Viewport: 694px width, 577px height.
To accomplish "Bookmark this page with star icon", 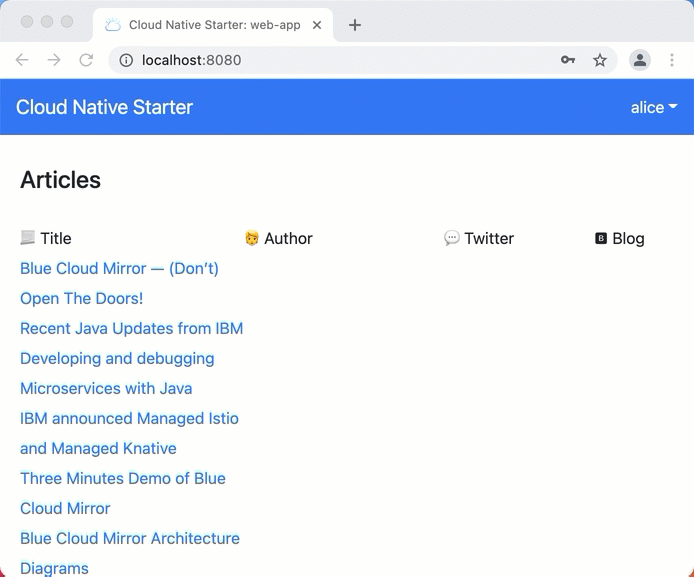I will click(x=600, y=60).
